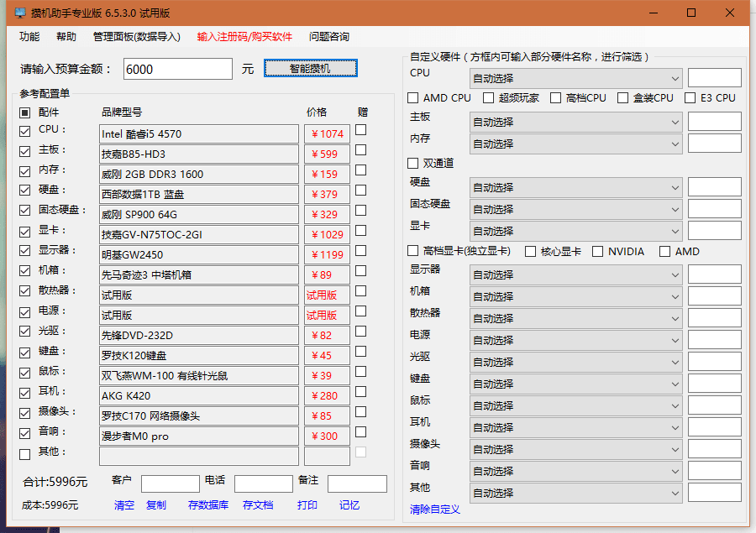Click the 罗技C170 网络摄像头 field
The height and width of the screenshot is (533, 756).
click(199, 416)
